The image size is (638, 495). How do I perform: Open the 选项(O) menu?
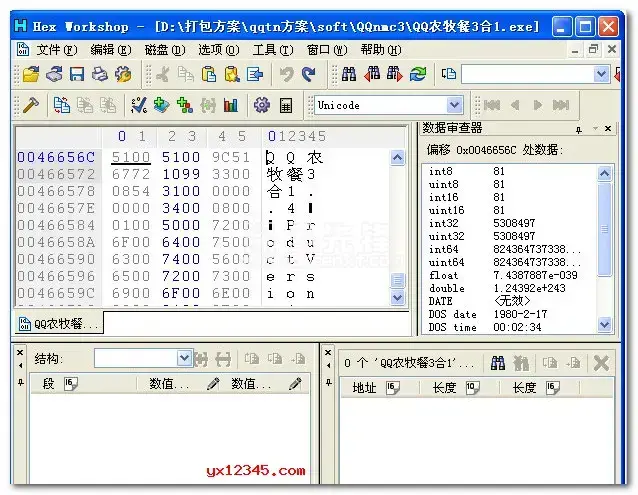(x=218, y=50)
